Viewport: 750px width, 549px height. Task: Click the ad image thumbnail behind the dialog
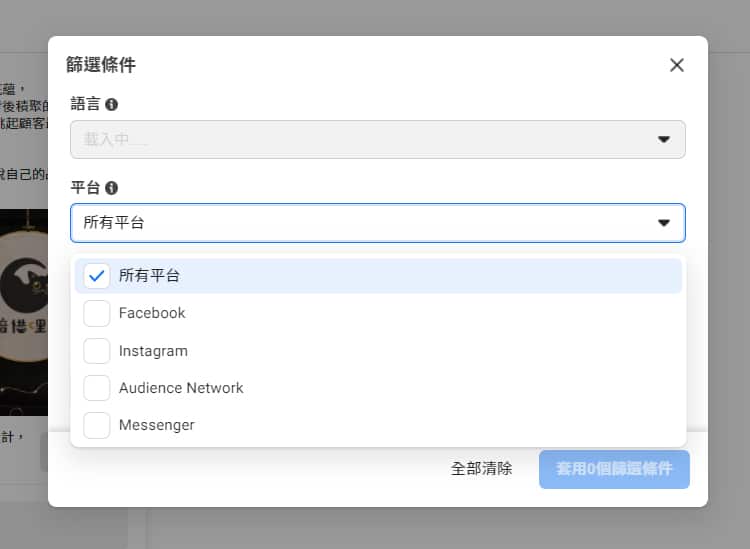point(24,312)
